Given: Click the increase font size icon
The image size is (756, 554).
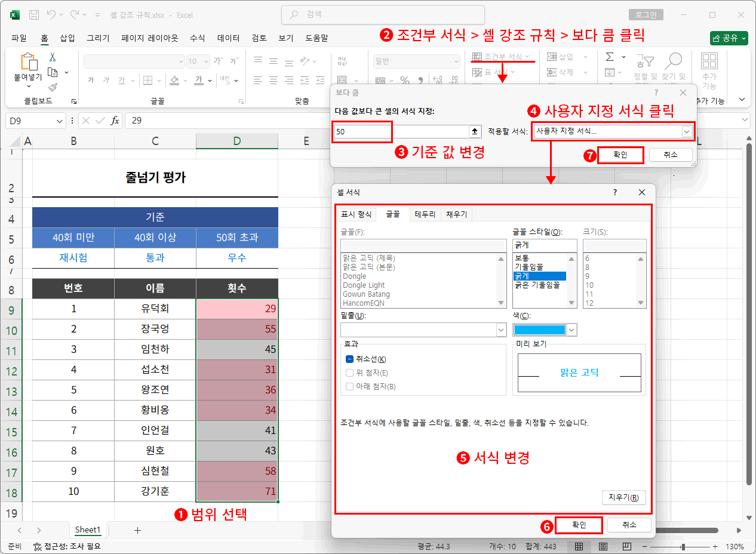Looking at the screenshot, I should coord(218,61).
